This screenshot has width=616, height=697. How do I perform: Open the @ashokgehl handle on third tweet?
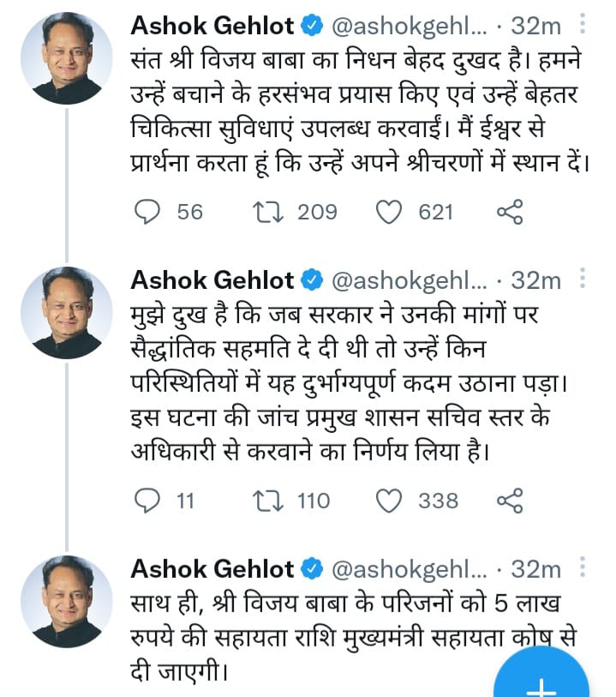pos(408,569)
